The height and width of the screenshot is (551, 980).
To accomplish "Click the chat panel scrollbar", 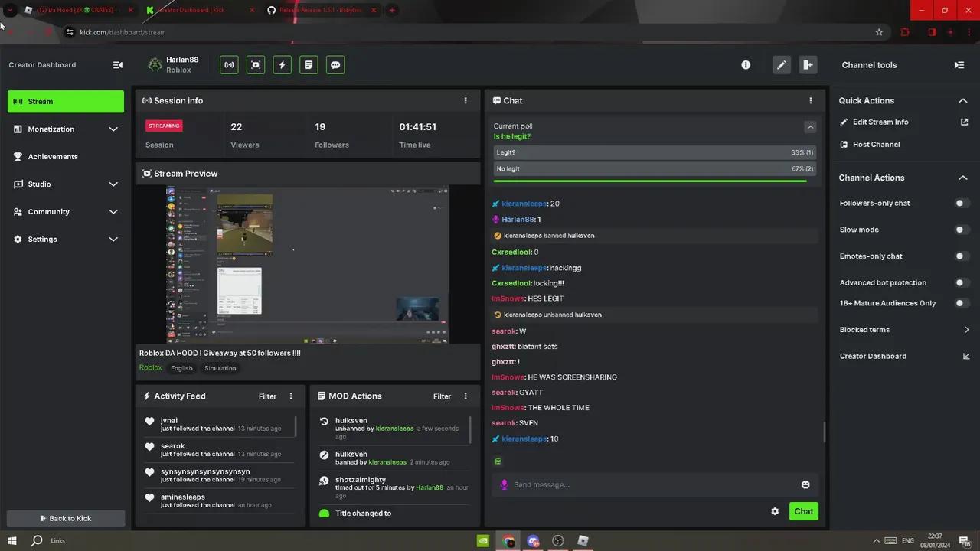I will point(825,432).
